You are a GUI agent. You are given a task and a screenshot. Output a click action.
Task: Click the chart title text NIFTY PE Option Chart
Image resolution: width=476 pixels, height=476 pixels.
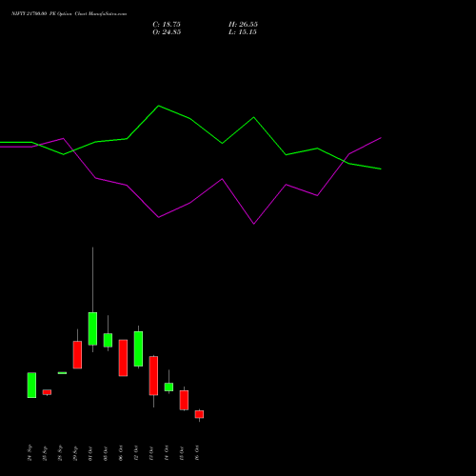(x=69, y=13)
